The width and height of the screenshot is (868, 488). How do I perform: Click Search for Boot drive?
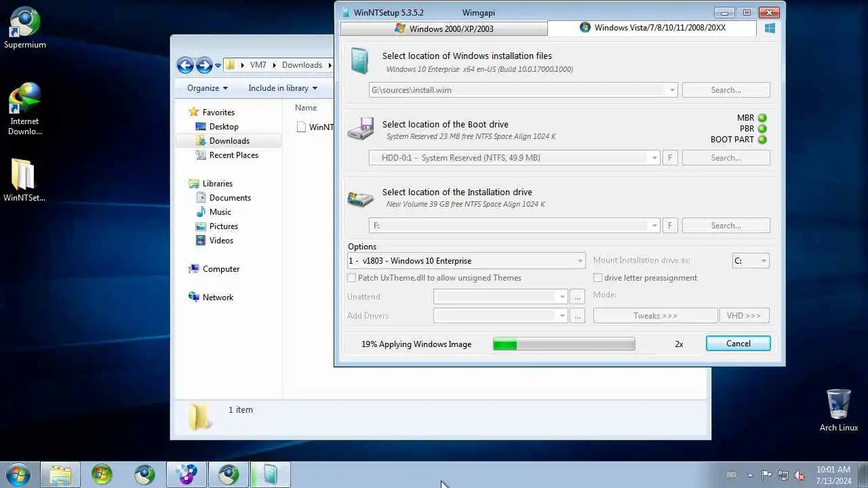(726, 158)
